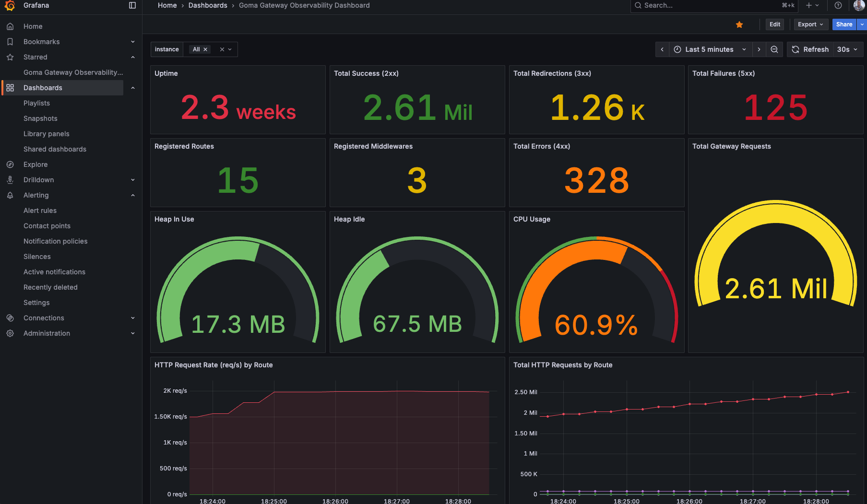Expand the Administration section
The image size is (867, 504).
click(x=133, y=333)
